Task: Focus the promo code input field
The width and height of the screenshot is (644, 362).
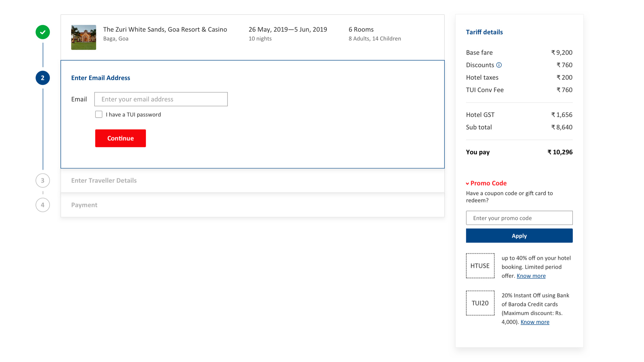Action: [x=519, y=218]
